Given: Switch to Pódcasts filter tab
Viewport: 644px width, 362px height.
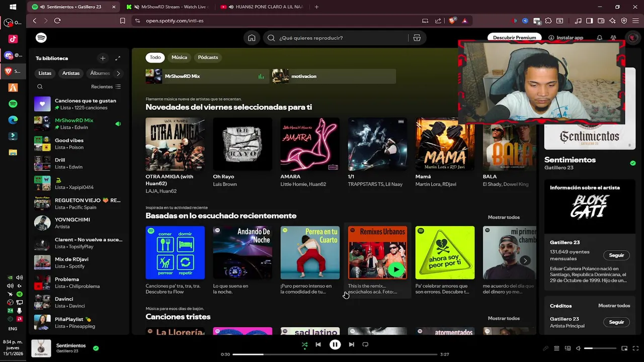Looking at the screenshot, I should pos(208,57).
